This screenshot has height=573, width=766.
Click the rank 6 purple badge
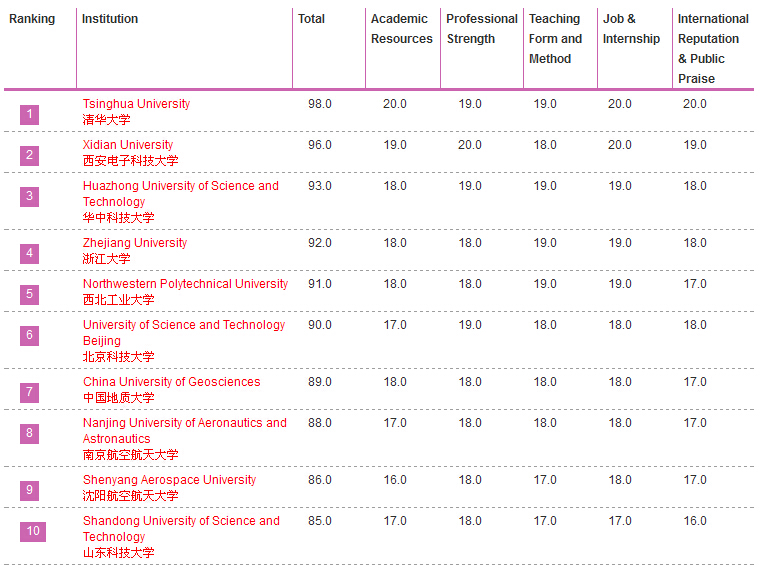coord(29,336)
